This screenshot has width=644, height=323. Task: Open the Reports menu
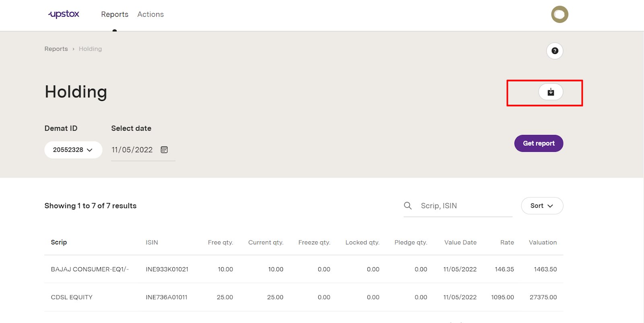pos(115,14)
